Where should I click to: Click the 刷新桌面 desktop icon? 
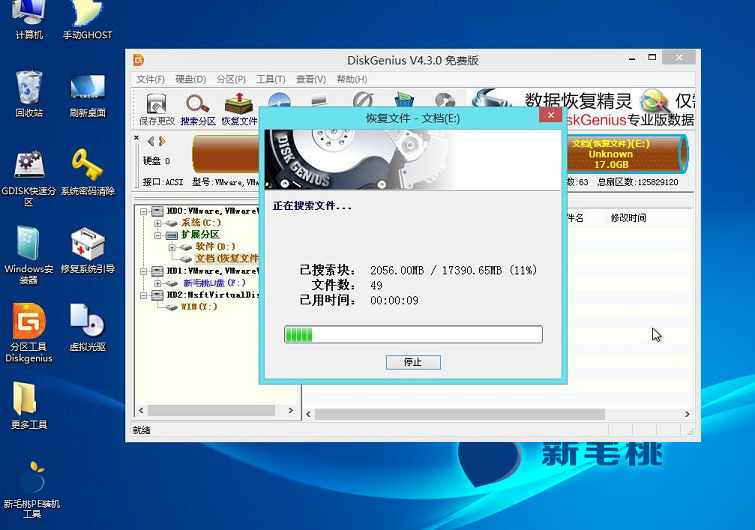pos(87,95)
